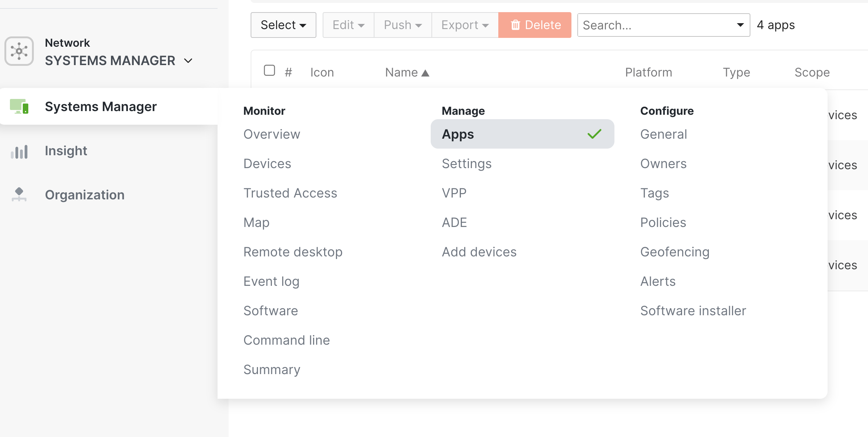868x437 pixels.
Task: Click the Insight bar-chart icon
Action: point(19,151)
